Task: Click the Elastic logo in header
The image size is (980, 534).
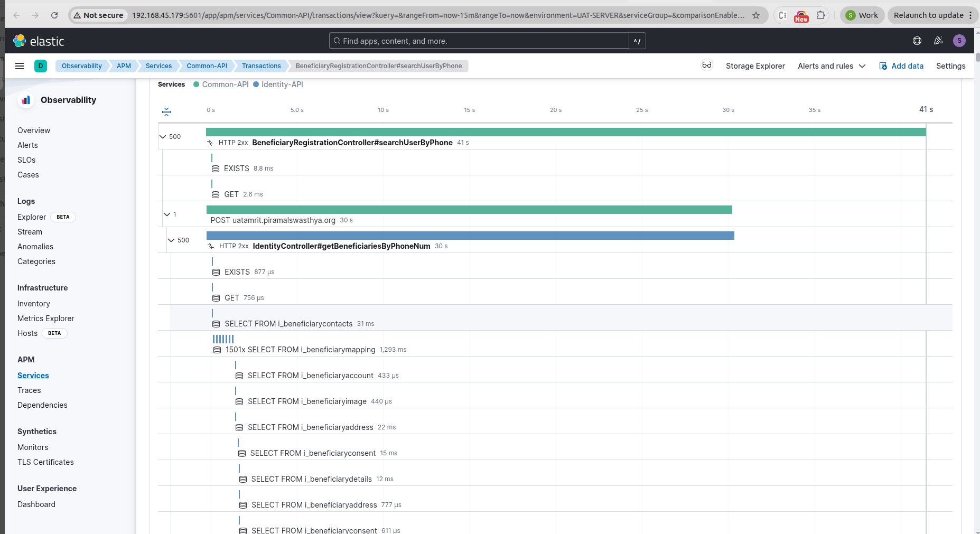Action: [39, 41]
